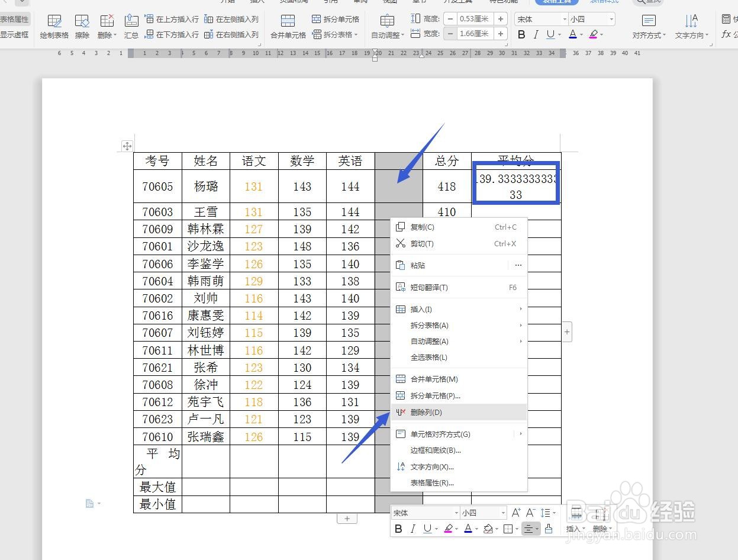738x560 pixels.
Task: Activate the 擦除 (Eraser) tool
Action: tap(82, 26)
